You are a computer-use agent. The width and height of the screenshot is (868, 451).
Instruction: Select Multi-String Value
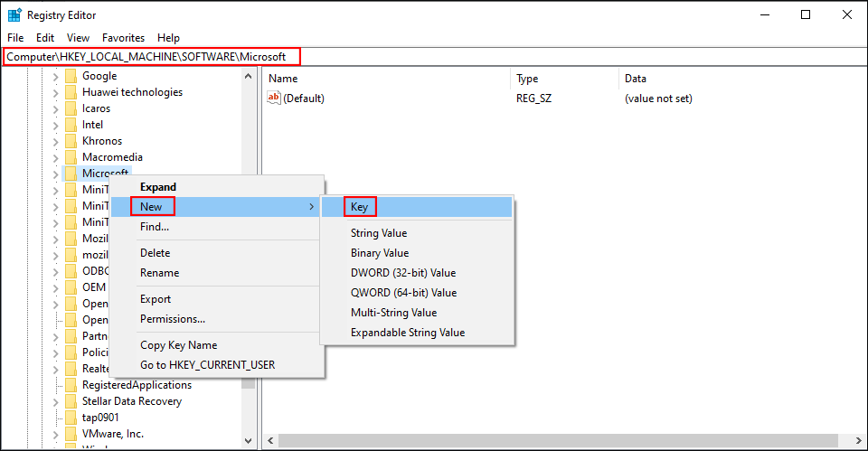point(417,313)
